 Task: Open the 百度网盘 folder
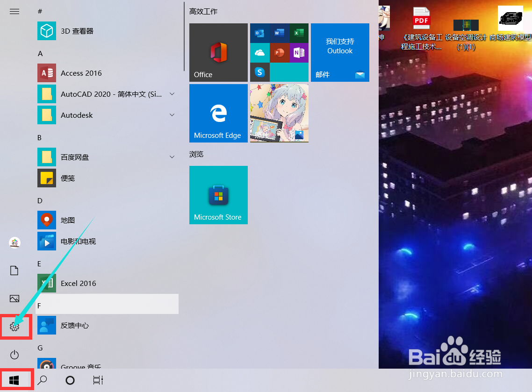[x=107, y=157]
